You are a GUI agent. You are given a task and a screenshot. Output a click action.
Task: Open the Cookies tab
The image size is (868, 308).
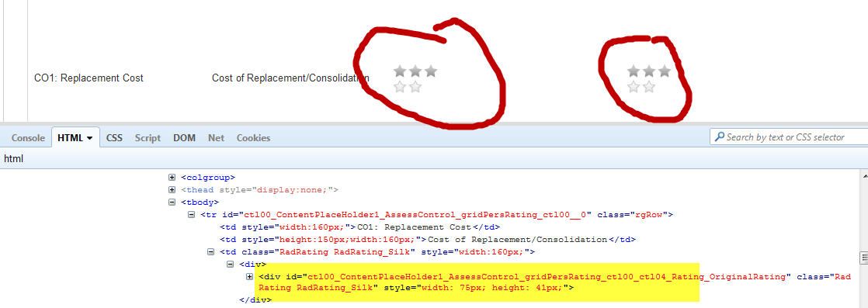254,137
